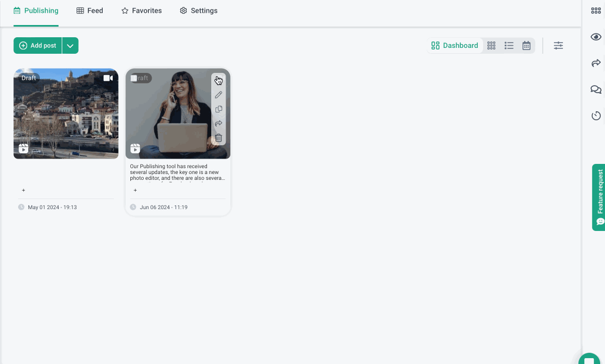Go to the Favorites tab
Viewport: 605px width, 364px height.
click(x=142, y=11)
